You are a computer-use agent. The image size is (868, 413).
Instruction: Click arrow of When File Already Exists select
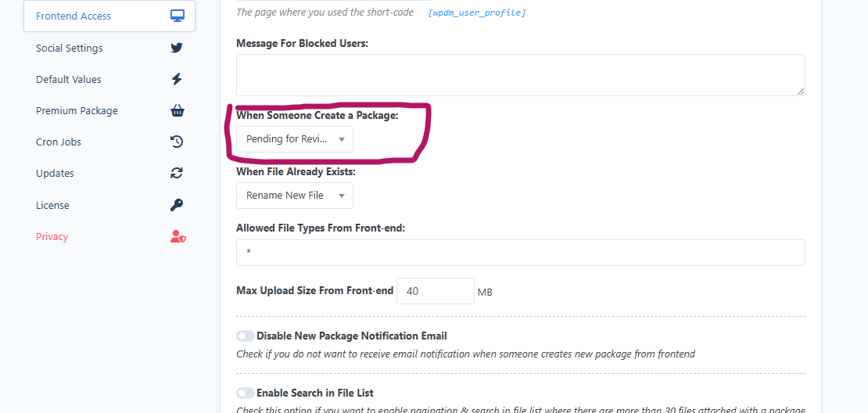click(342, 196)
